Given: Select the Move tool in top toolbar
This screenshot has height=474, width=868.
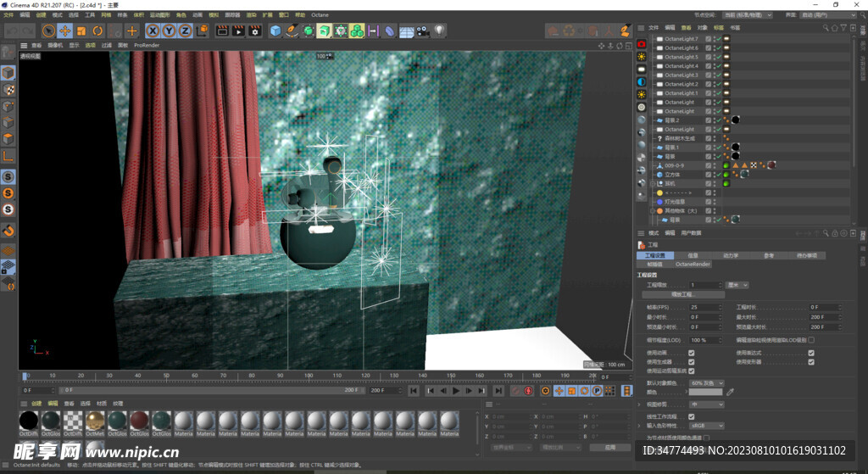Looking at the screenshot, I should [x=64, y=31].
